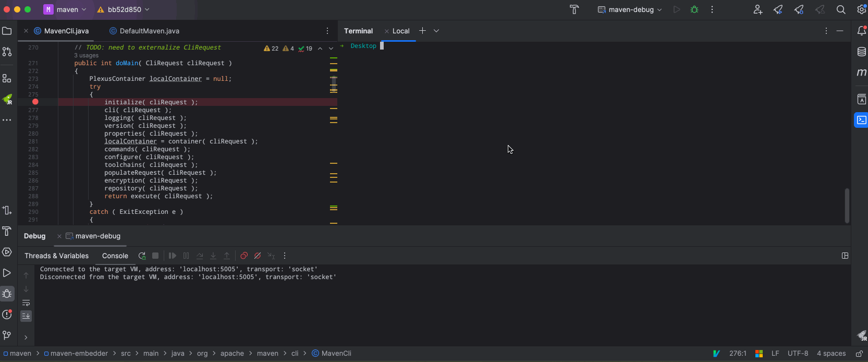Screen dimensions: 868x362
Task: Expand terminal new session options chevron
Action: point(436,31)
